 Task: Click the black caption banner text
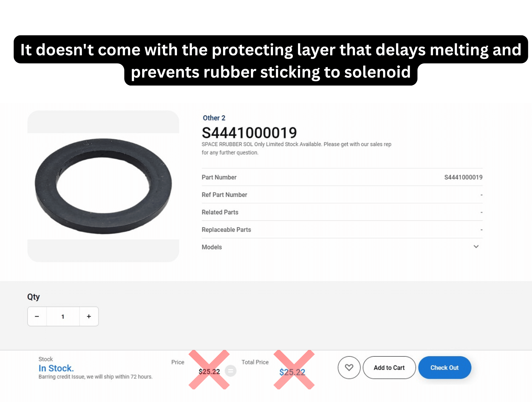[271, 60]
